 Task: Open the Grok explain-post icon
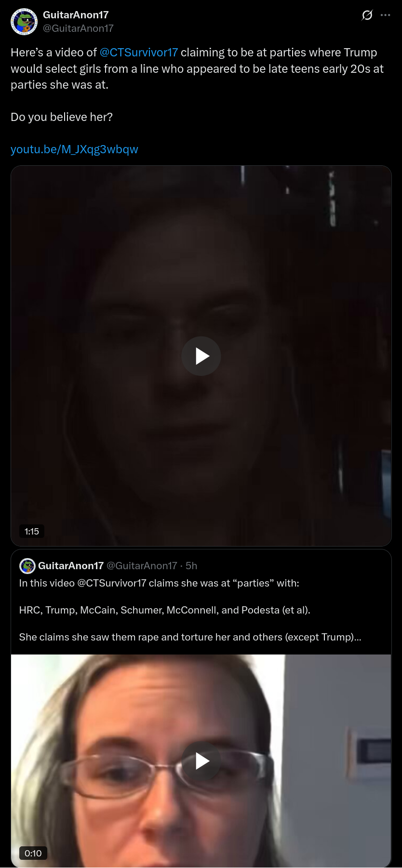pyautogui.click(x=367, y=15)
